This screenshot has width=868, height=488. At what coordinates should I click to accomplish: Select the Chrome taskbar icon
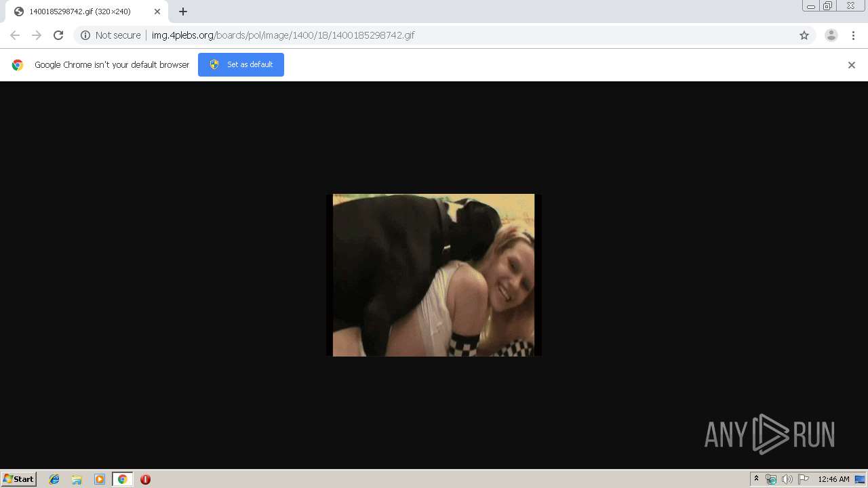[x=122, y=479]
